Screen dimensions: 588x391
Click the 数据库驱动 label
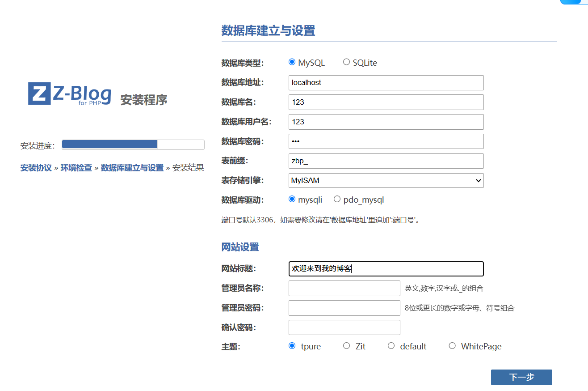pyautogui.click(x=243, y=200)
